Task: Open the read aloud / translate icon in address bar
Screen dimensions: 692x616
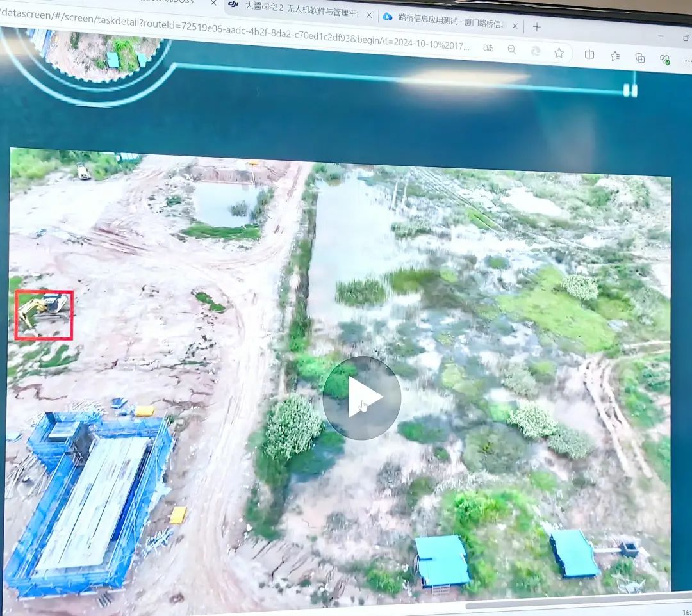Action: pos(488,48)
